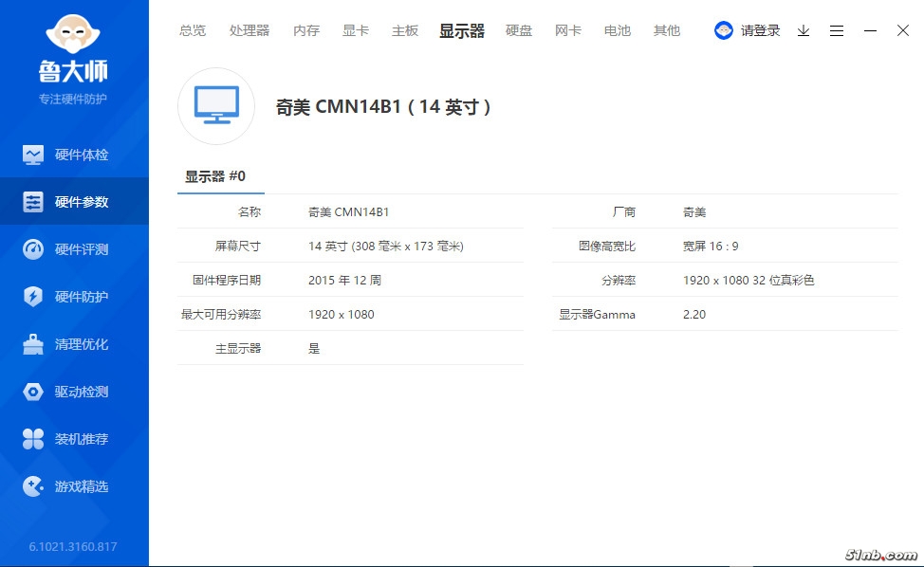Switch to the 内存 tab
This screenshot has width=924, height=567.
(306, 30)
